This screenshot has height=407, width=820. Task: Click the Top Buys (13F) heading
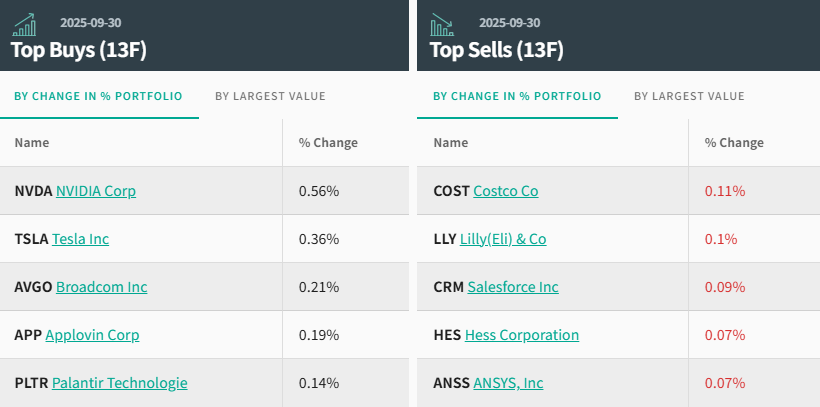(x=79, y=49)
